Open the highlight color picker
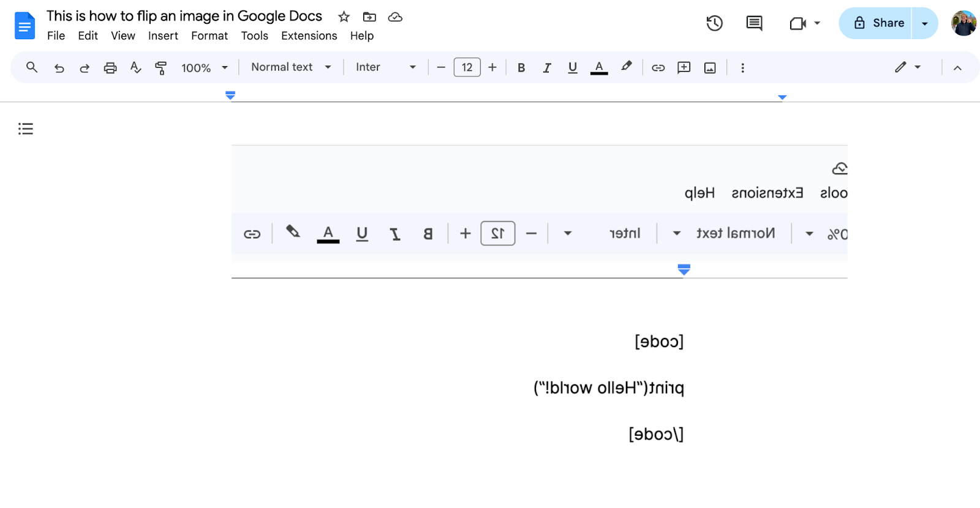This screenshot has height=508, width=980. [x=626, y=67]
